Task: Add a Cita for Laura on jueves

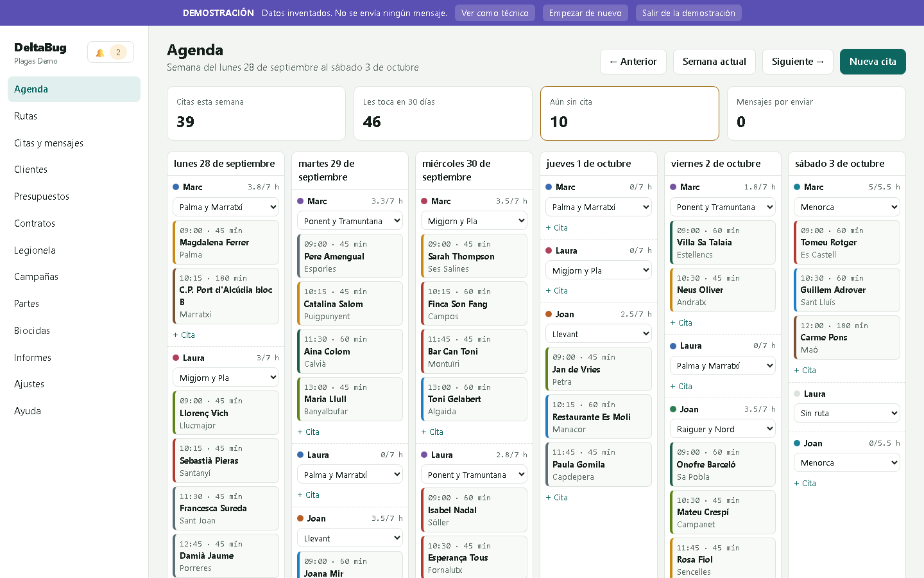Action: pyautogui.click(x=557, y=291)
